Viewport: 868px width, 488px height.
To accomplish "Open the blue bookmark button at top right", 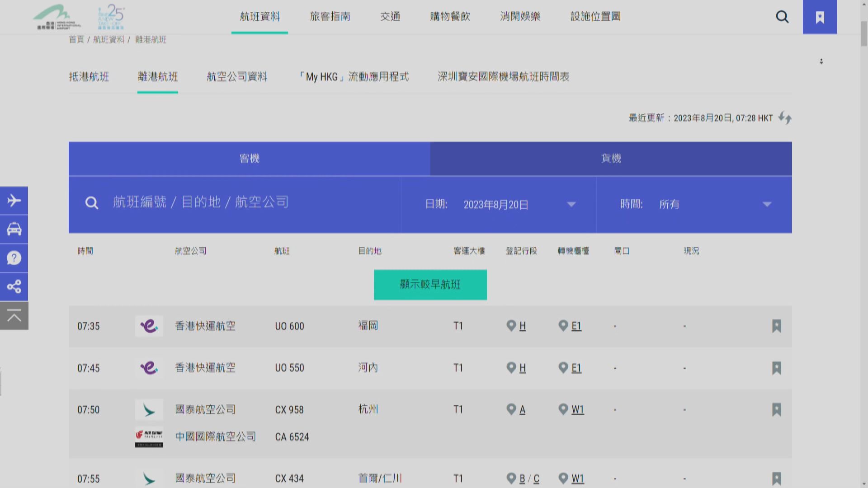I will pos(820,17).
